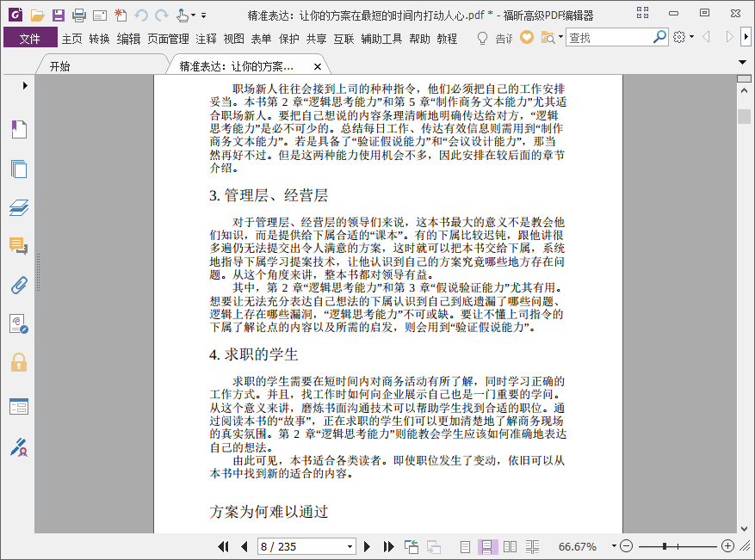This screenshot has height=560, width=755.
Task: Open the Bookmarks panel
Action: coord(19,129)
